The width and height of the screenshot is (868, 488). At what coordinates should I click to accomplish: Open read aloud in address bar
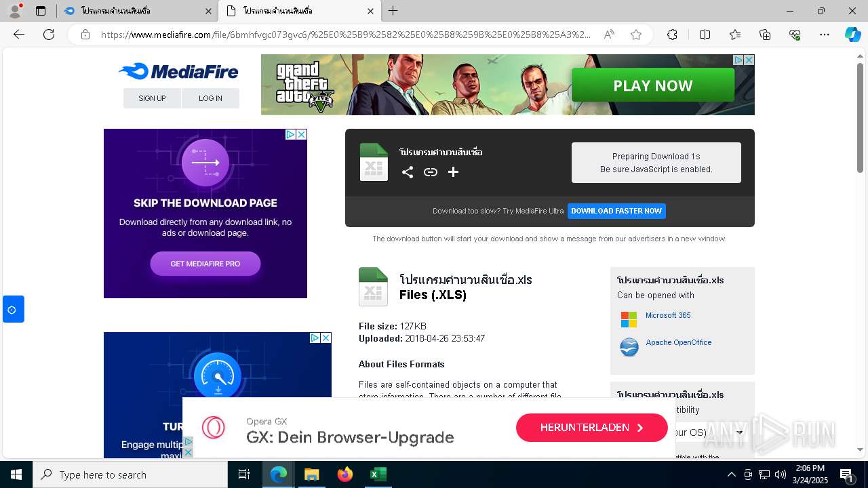609,35
